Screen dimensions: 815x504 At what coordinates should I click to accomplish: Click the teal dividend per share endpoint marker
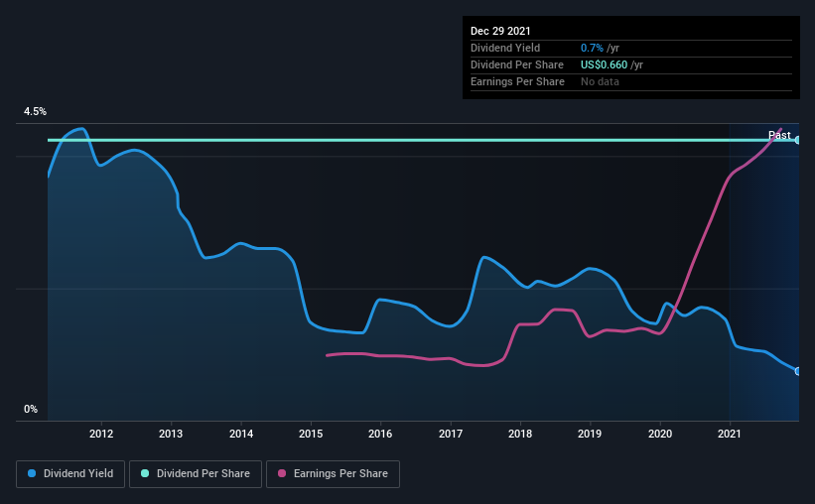(798, 140)
